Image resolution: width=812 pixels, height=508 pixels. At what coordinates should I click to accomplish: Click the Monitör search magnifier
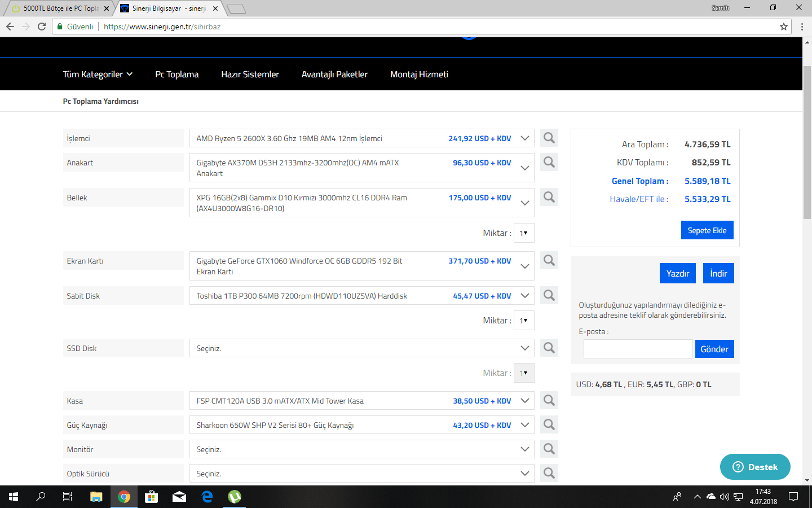[549, 449]
